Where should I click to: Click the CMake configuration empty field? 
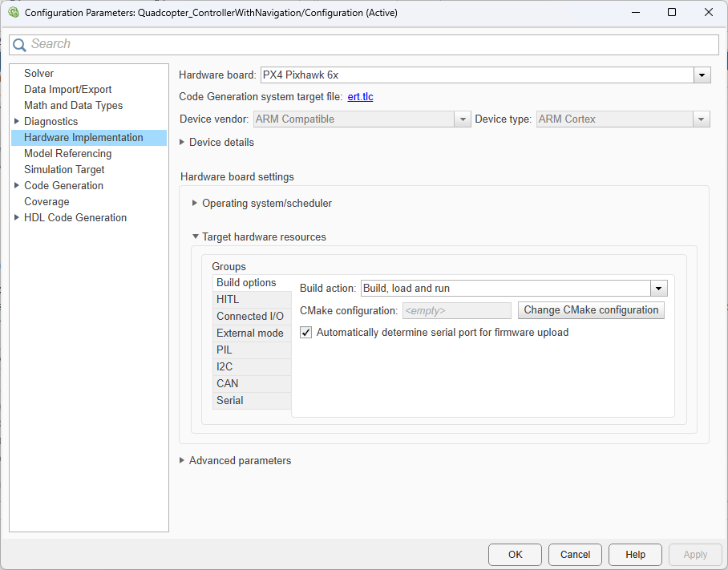457,310
